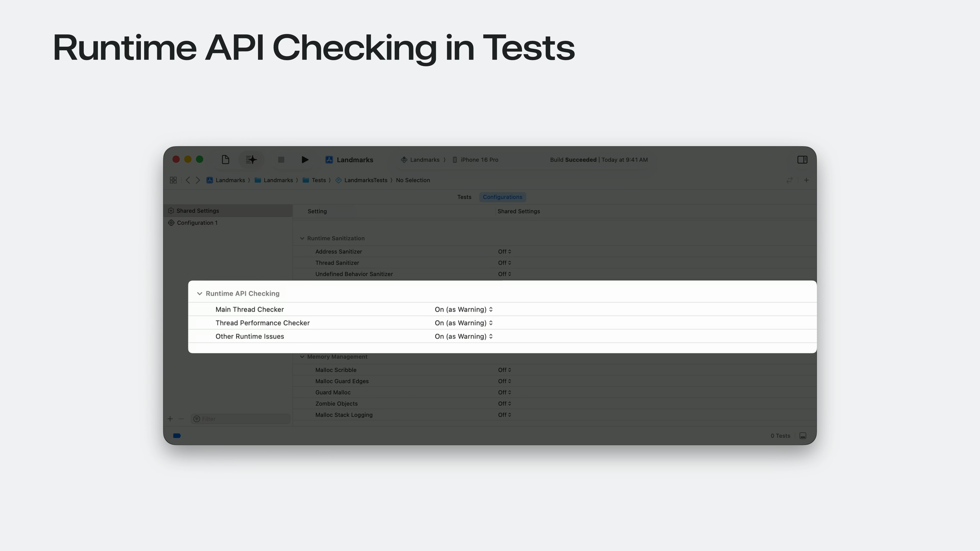980x551 pixels.
Task: Collapse the Runtime Sanitization section
Action: click(x=302, y=239)
